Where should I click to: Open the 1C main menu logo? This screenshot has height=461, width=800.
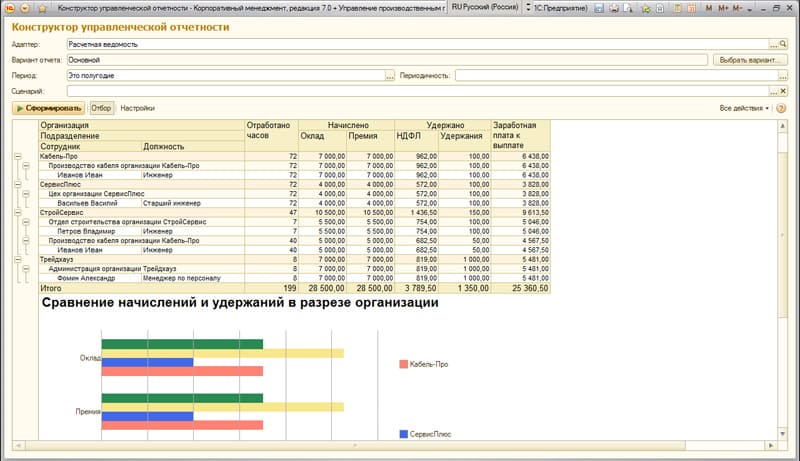(9, 8)
